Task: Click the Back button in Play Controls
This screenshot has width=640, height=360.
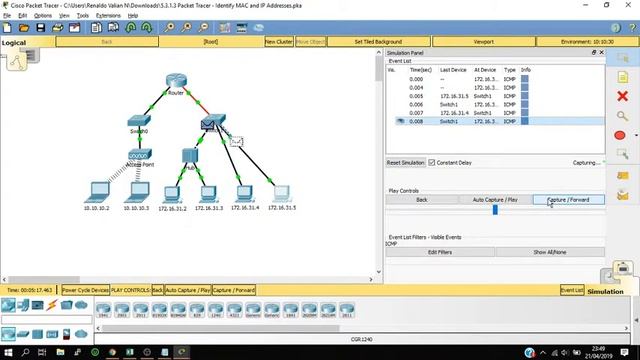Action: 422,200
